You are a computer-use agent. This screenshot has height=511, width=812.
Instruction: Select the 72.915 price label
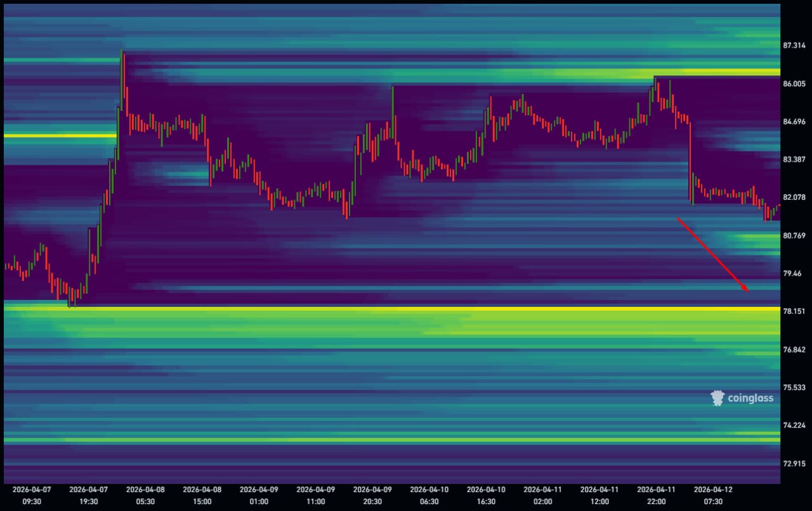(794, 463)
